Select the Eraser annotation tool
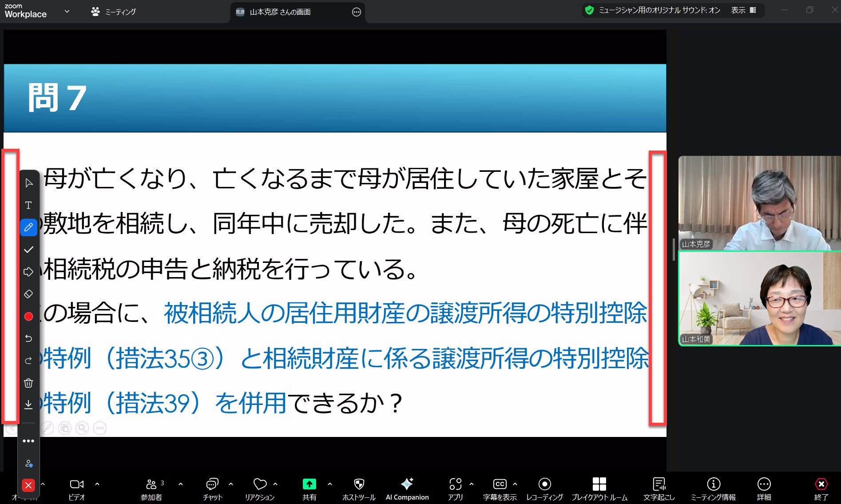 click(28, 294)
